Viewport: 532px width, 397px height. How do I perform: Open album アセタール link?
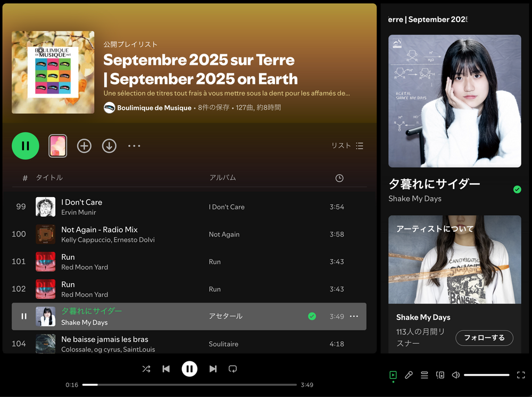click(x=226, y=316)
